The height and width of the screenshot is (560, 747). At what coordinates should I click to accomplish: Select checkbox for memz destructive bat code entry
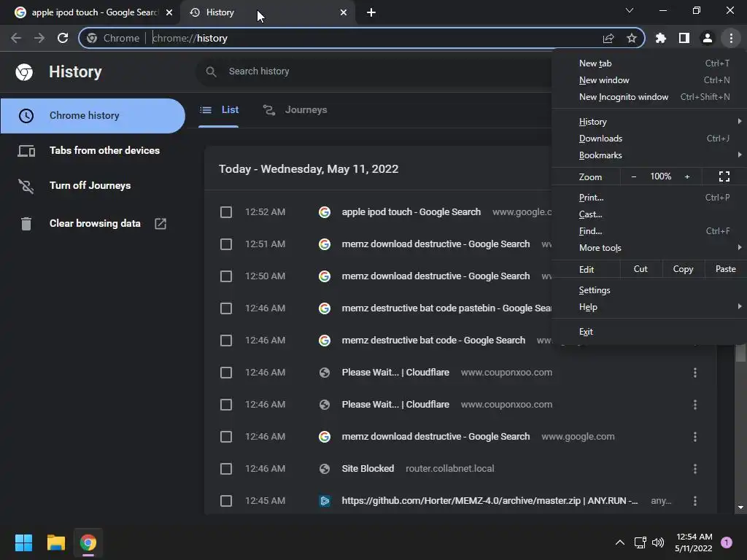[x=226, y=341]
